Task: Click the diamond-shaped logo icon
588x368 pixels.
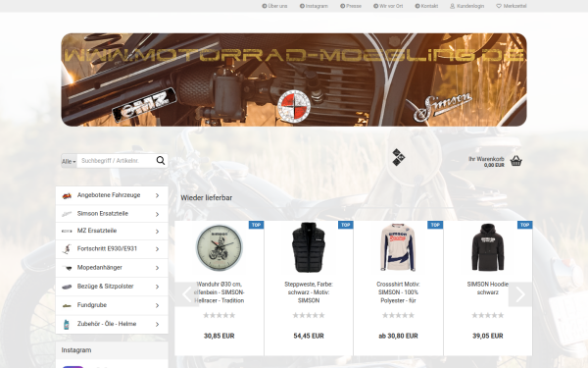Action: point(398,157)
